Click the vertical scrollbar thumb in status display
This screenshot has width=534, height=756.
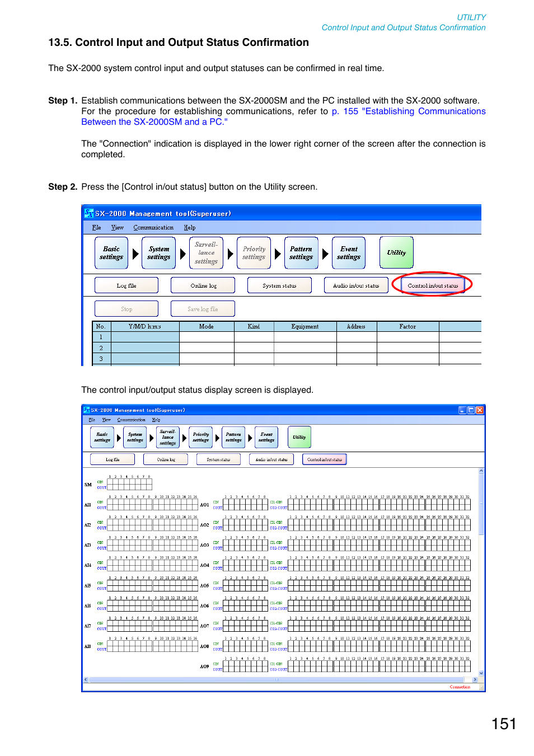[x=481, y=504]
